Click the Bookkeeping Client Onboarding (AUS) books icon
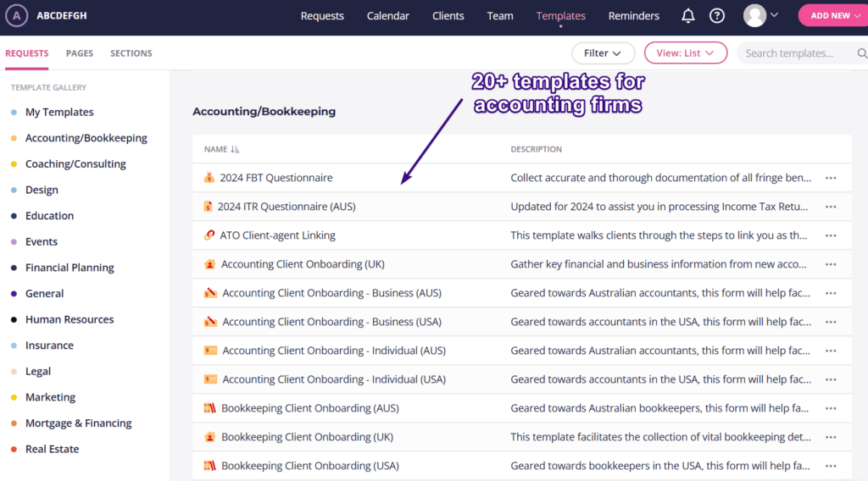 [x=209, y=408]
